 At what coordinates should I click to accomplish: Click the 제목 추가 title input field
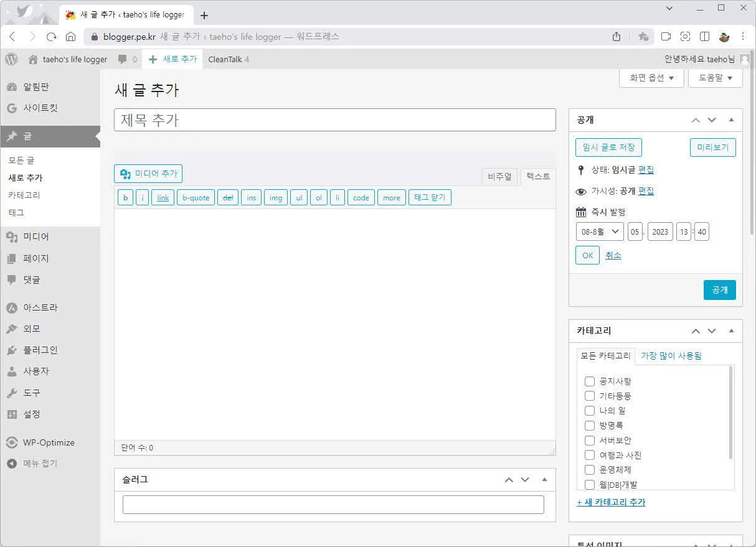[x=334, y=120]
